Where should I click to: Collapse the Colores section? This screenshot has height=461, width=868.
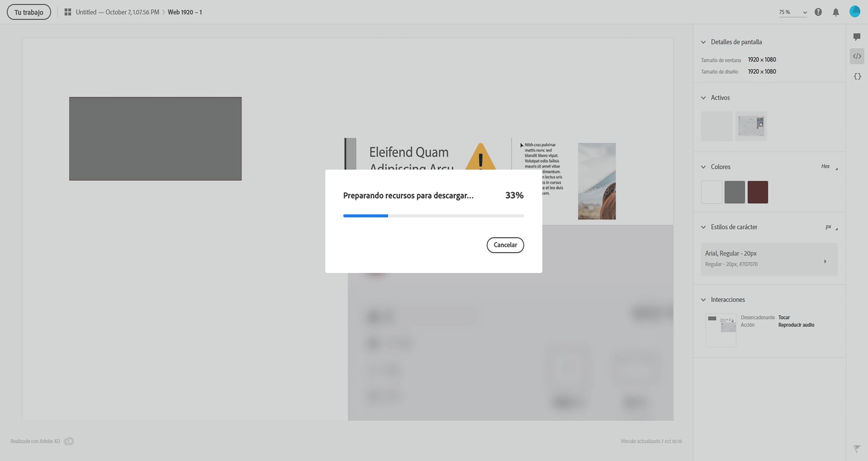(703, 167)
